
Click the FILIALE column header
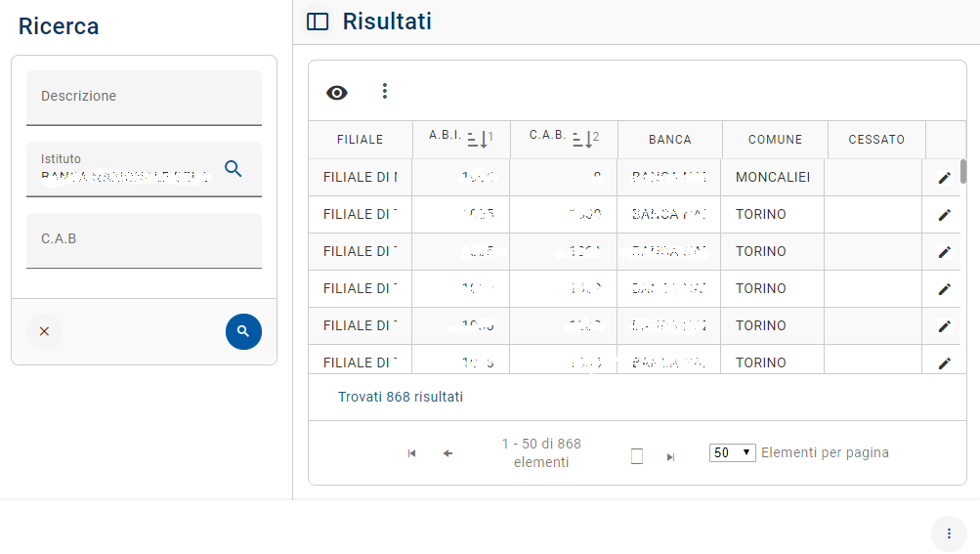360,140
